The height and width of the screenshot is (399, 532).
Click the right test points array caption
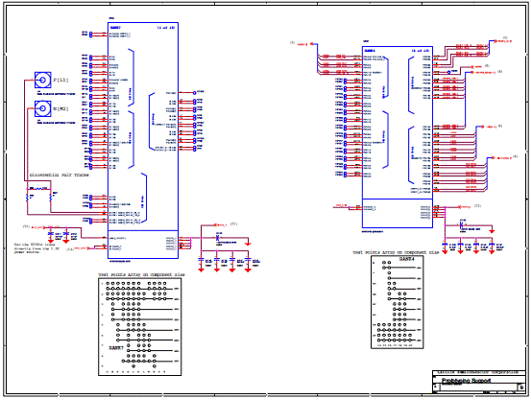396,252
